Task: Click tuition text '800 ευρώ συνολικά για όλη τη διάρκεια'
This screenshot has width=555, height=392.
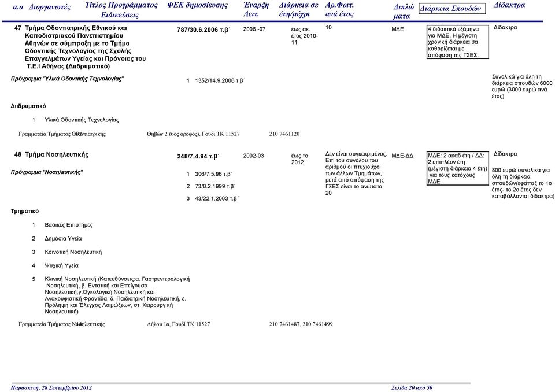Action: click(523, 183)
